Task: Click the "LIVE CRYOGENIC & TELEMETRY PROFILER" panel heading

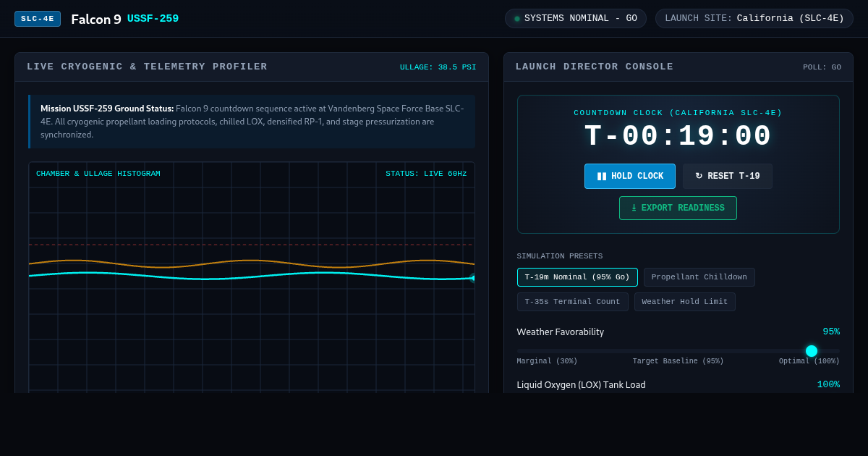Action: [x=148, y=67]
